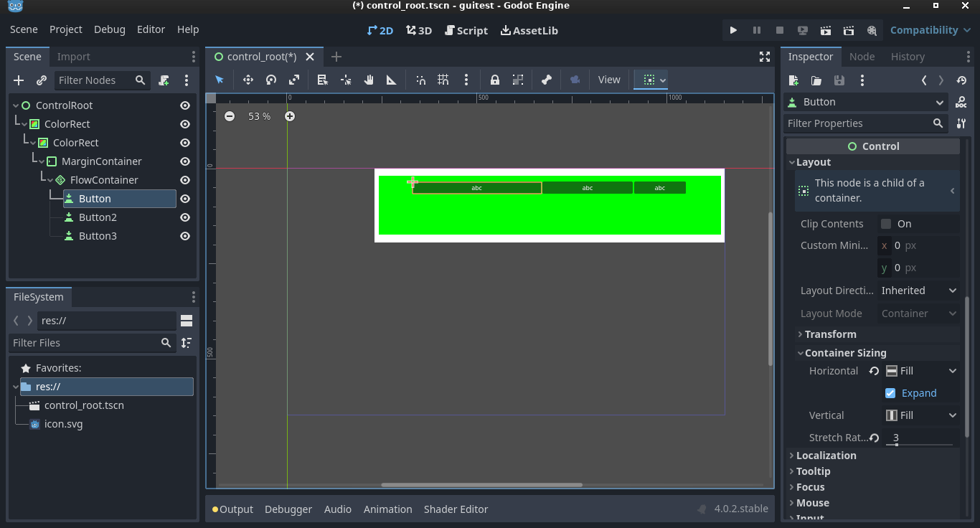Switch to the Node tab
Image resolution: width=980 pixels, height=528 pixels.
click(x=862, y=57)
